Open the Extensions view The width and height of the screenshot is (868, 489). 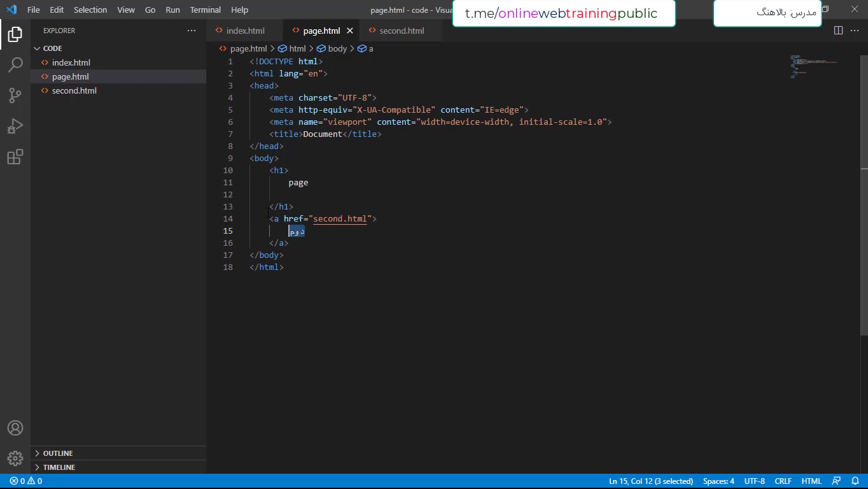15,157
